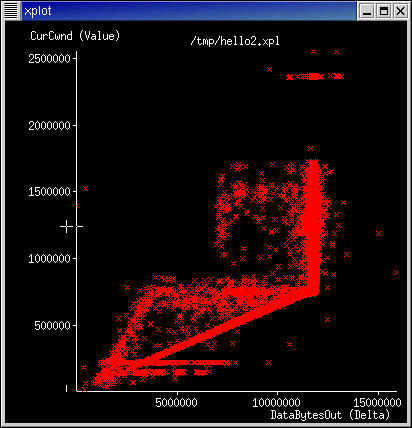The width and height of the screenshot is (412, 428).
Task: Click the 15000000 x-axis tick label
Action: [377, 402]
